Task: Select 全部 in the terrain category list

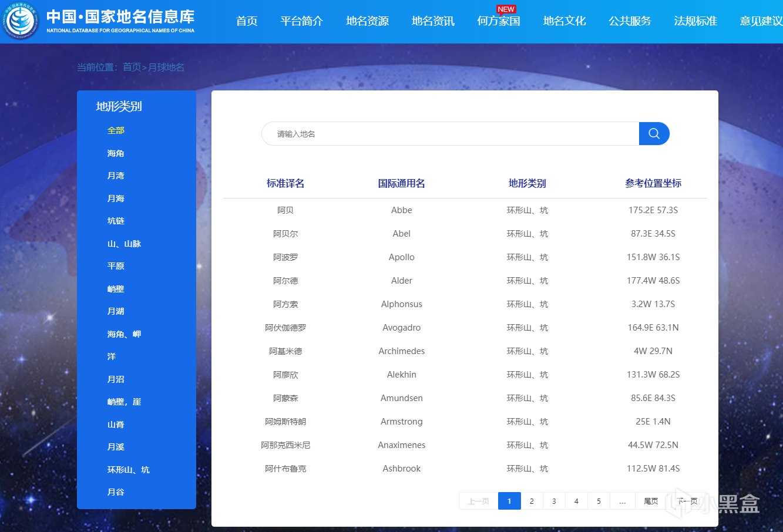Action: pyautogui.click(x=116, y=130)
